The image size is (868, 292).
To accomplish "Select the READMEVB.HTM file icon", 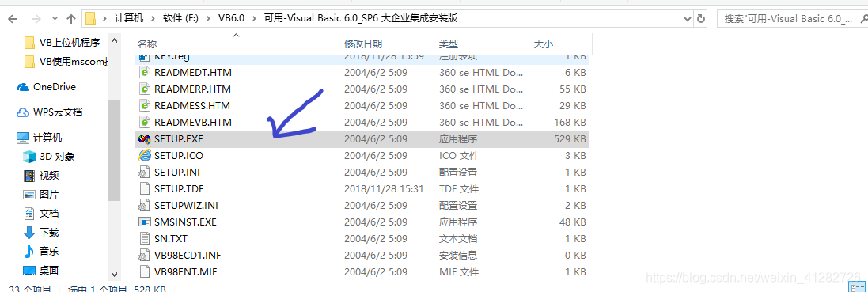I will (145, 123).
